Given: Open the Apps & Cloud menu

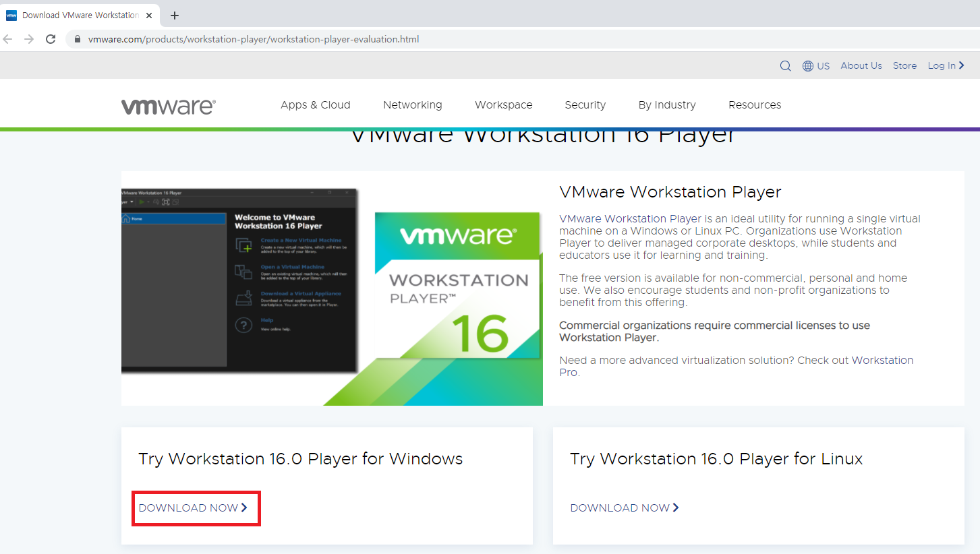Looking at the screenshot, I should 316,104.
